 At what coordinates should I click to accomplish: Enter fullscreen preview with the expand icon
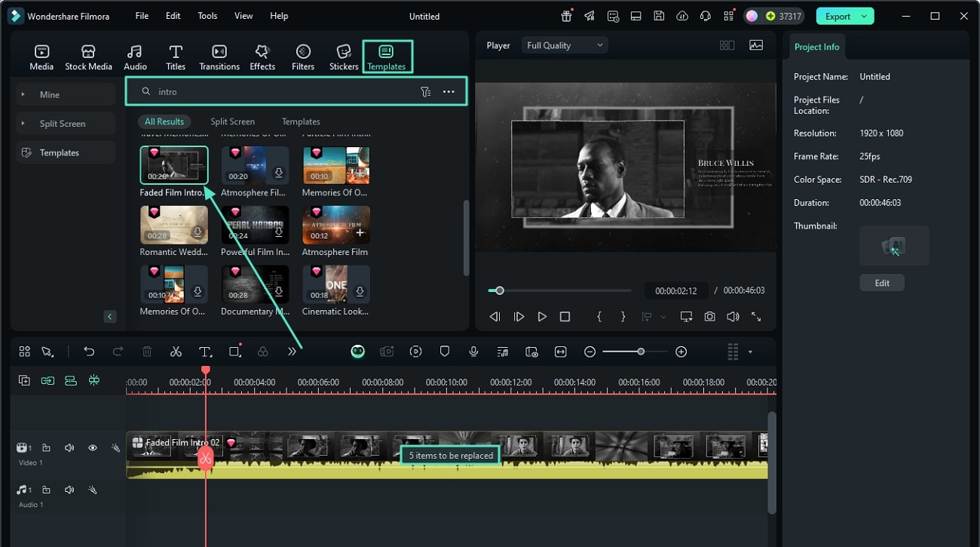point(756,317)
